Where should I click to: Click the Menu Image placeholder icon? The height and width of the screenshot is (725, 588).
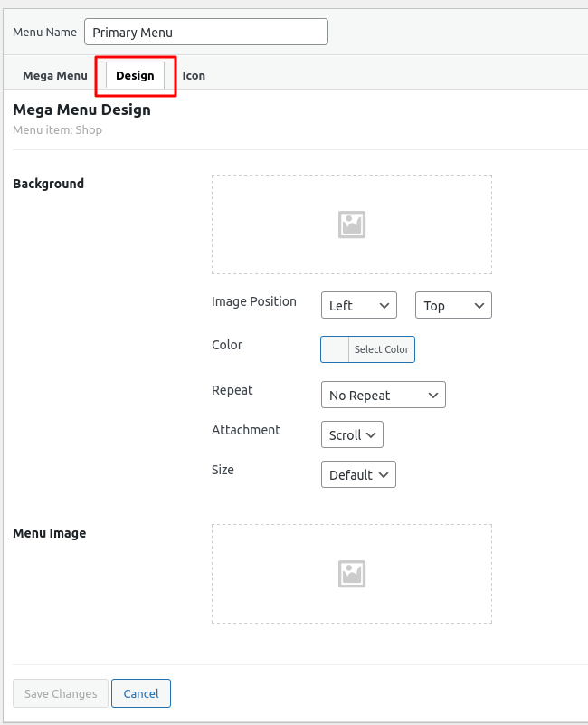tap(352, 574)
